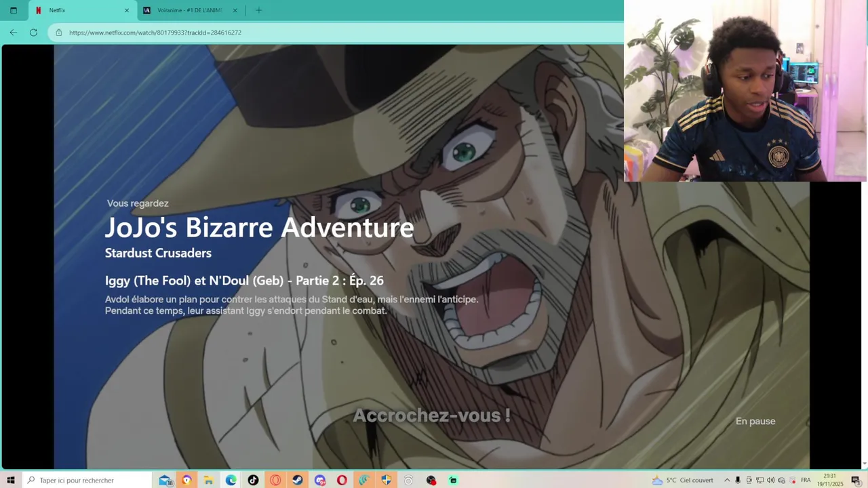Screen dimensions: 868x488
Task: Open the weather widget 5°C Ciel couvert
Action: pyautogui.click(x=683, y=480)
